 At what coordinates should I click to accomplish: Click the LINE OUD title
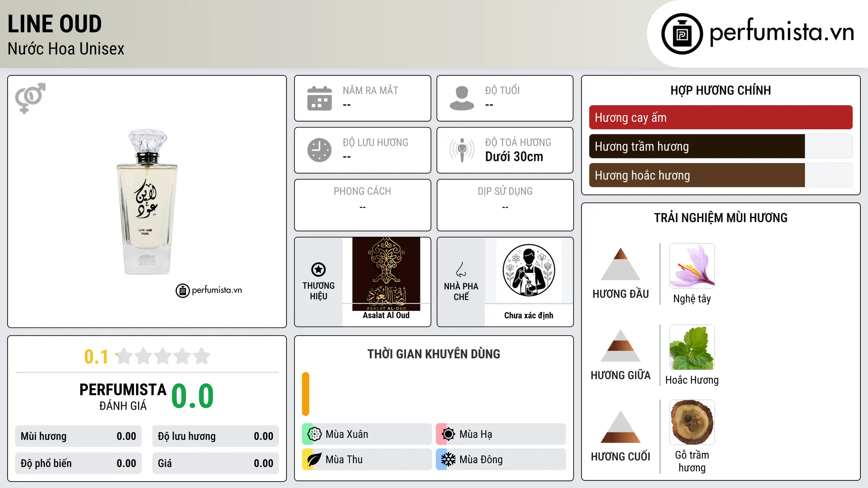pos(55,24)
